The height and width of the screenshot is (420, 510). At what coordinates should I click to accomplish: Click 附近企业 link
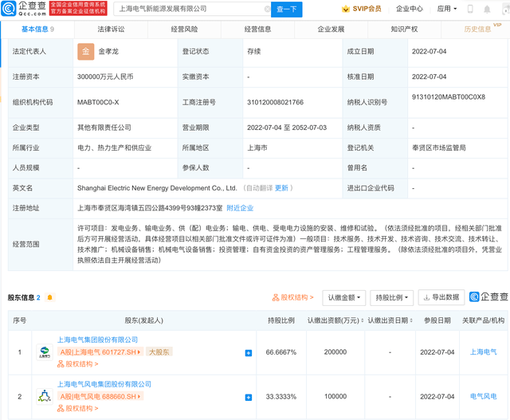240,208
